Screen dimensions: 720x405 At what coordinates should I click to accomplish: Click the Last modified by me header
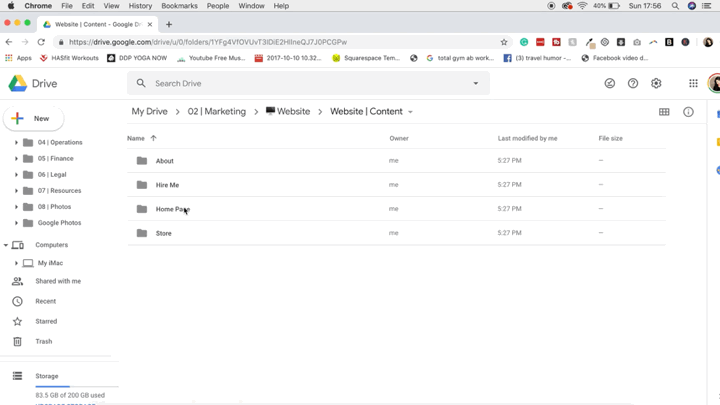tap(527, 138)
